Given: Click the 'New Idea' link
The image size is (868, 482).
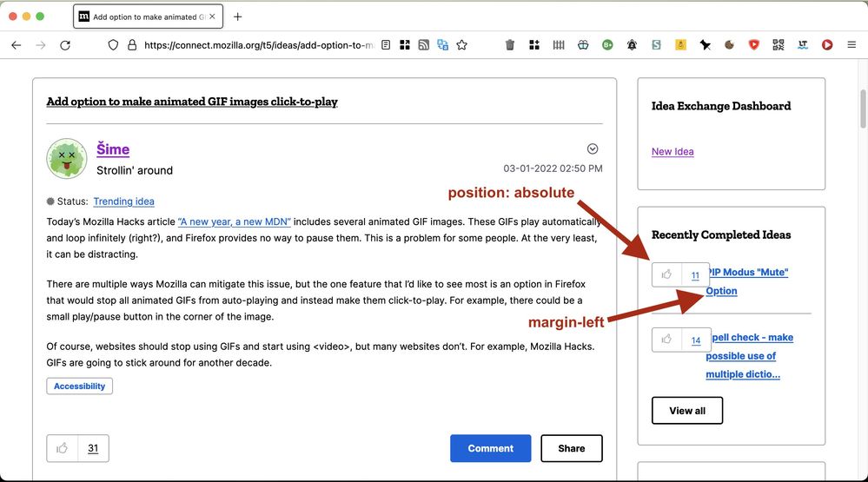Looking at the screenshot, I should [673, 152].
